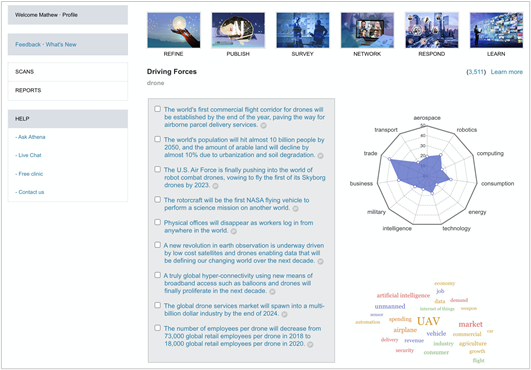Open the SURVEY image tile
Screen dimensions: 531x370
(x=302, y=30)
